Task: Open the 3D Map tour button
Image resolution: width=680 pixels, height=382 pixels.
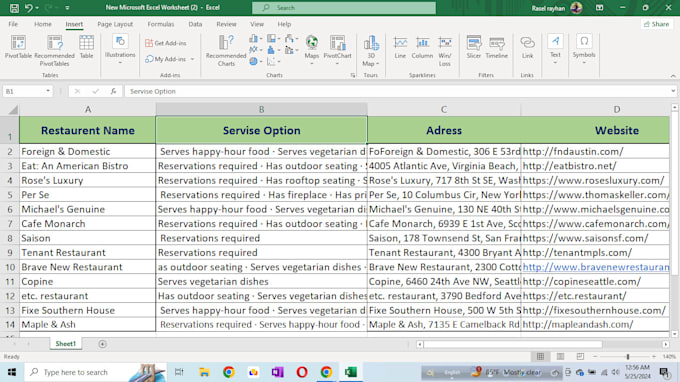Action: tap(371, 51)
